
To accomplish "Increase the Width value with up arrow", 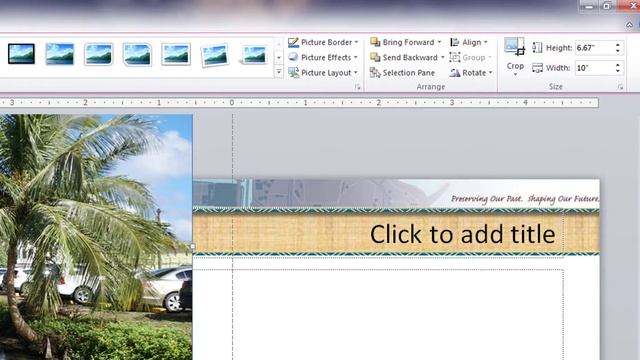I will click(x=618, y=64).
